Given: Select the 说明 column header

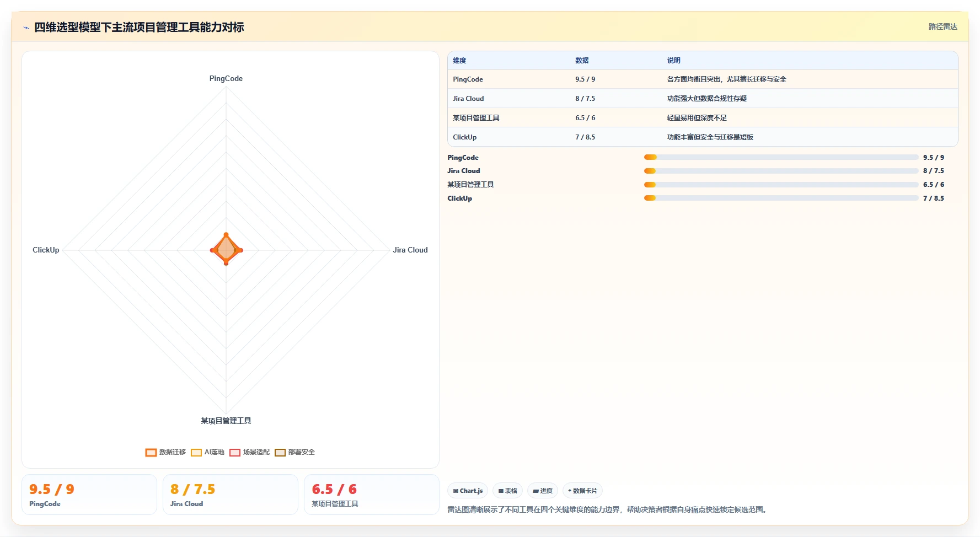Looking at the screenshot, I should tap(673, 61).
